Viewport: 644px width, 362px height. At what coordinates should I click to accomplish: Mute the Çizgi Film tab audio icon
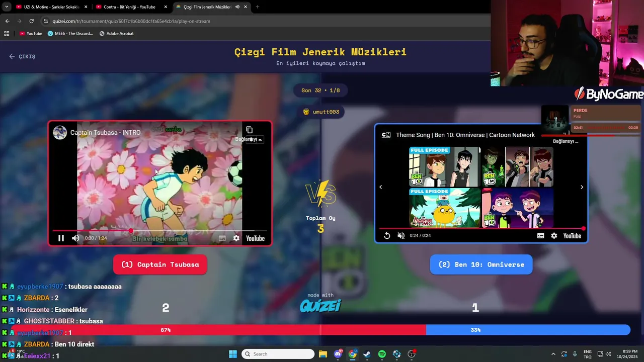point(237,7)
